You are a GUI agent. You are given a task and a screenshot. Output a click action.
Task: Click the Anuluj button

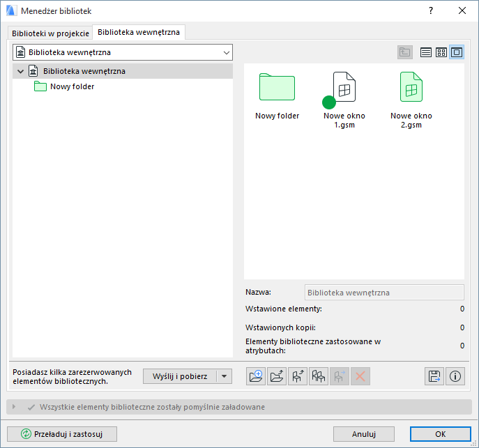click(364, 434)
